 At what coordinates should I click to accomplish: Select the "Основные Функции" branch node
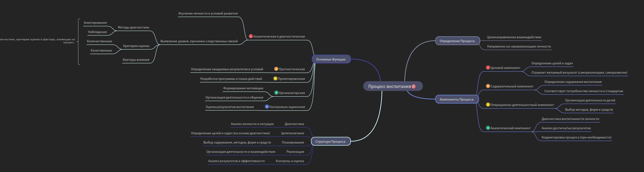point(331,59)
